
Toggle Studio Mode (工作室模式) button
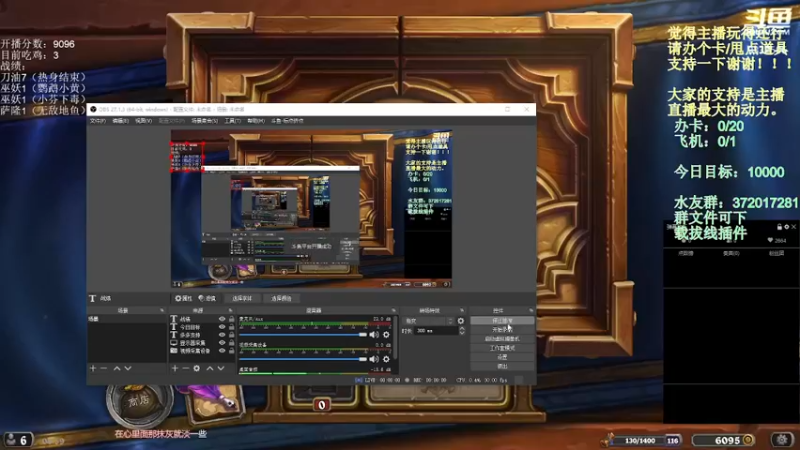[x=502, y=348]
